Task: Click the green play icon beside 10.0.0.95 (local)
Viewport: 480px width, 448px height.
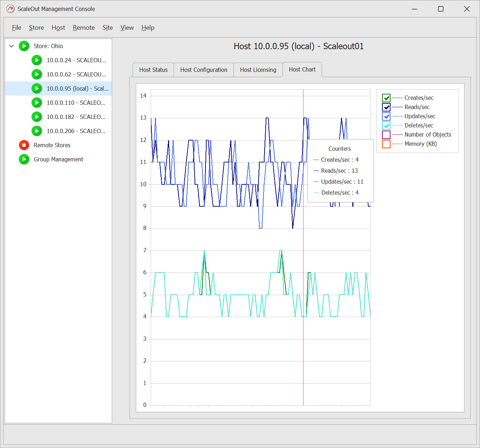Action: click(x=37, y=88)
